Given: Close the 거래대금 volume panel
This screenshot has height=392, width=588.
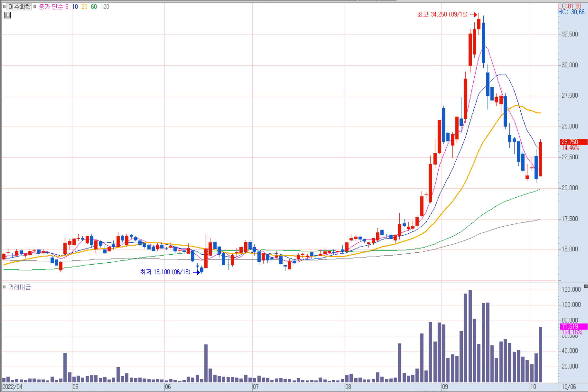Looking at the screenshot, I should coord(586,286).
